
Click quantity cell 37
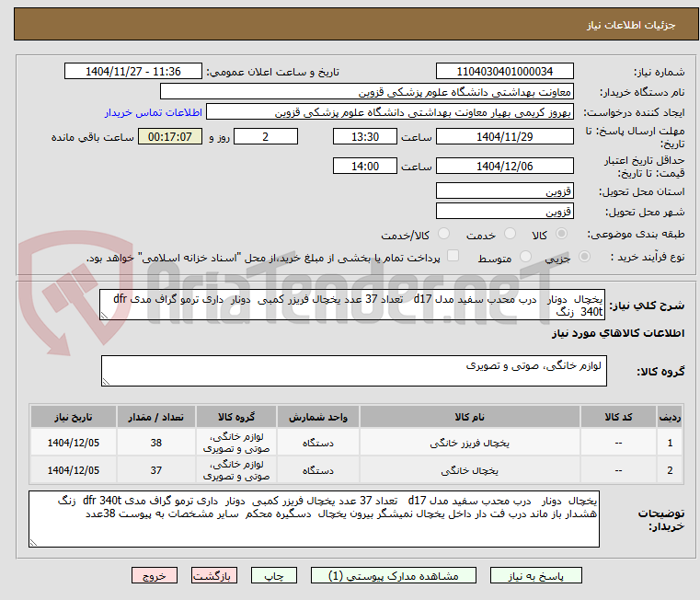(155, 470)
